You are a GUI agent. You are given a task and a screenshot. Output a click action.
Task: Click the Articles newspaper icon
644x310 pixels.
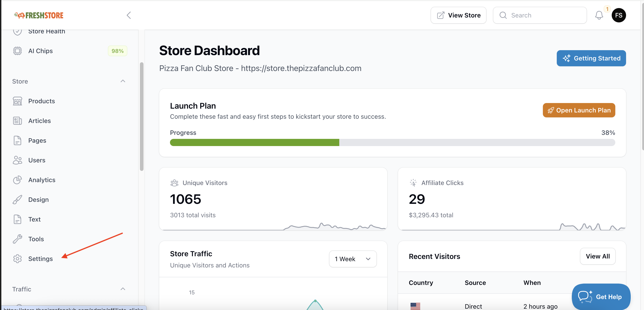click(17, 121)
